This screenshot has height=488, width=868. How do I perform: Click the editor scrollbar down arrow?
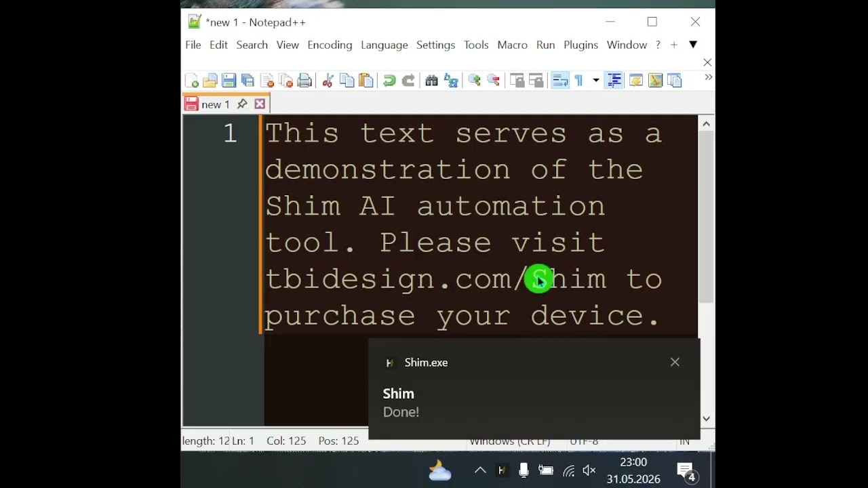(x=706, y=418)
